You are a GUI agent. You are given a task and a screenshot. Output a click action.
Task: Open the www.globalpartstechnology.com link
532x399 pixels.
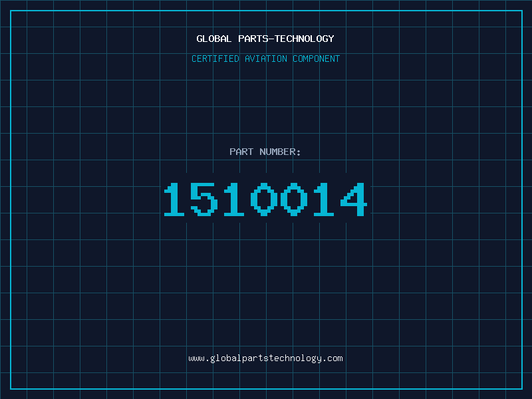pyautogui.click(x=265, y=358)
